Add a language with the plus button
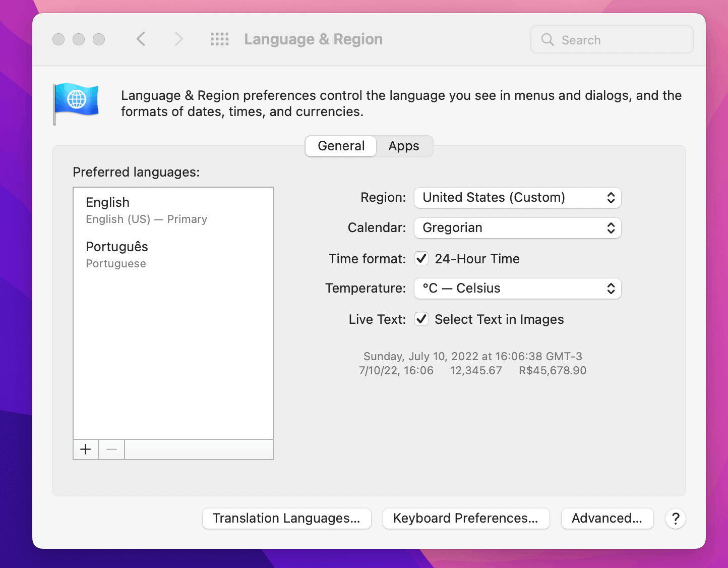Screen dimensions: 728x568 point(86,449)
